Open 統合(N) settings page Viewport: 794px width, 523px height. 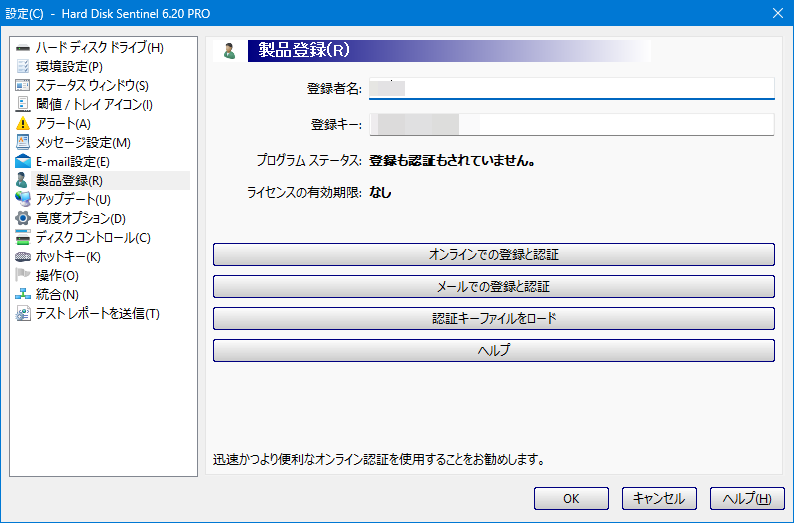[x=57, y=294]
